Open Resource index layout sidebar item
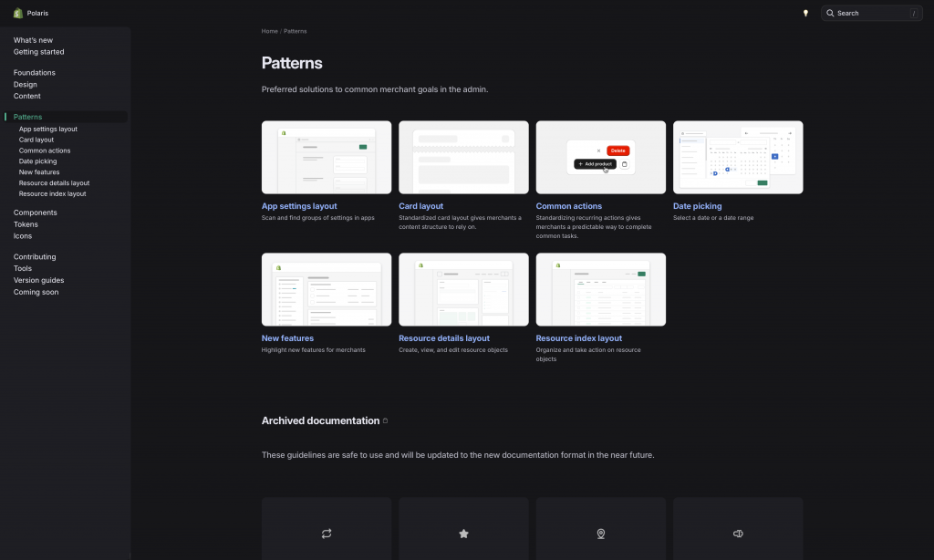Viewport: 934px width, 560px height. tap(52, 193)
